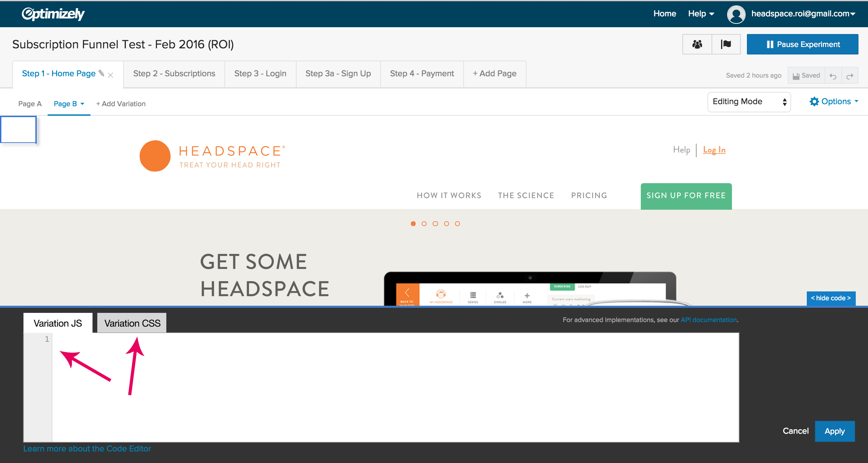Image resolution: width=868 pixels, height=463 pixels.
Task: Click THE SCIENCE in Headspace nav
Action: (526, 195)
